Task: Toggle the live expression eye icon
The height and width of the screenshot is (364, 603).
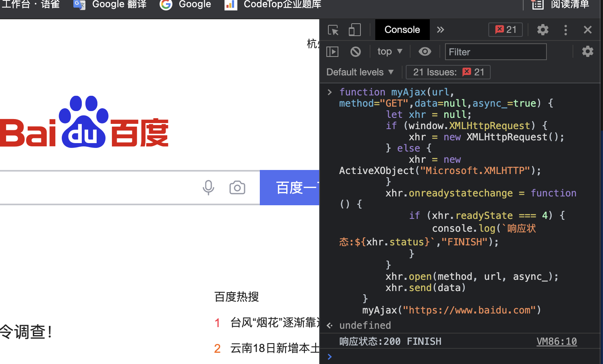Action: (x=425, y=51)
